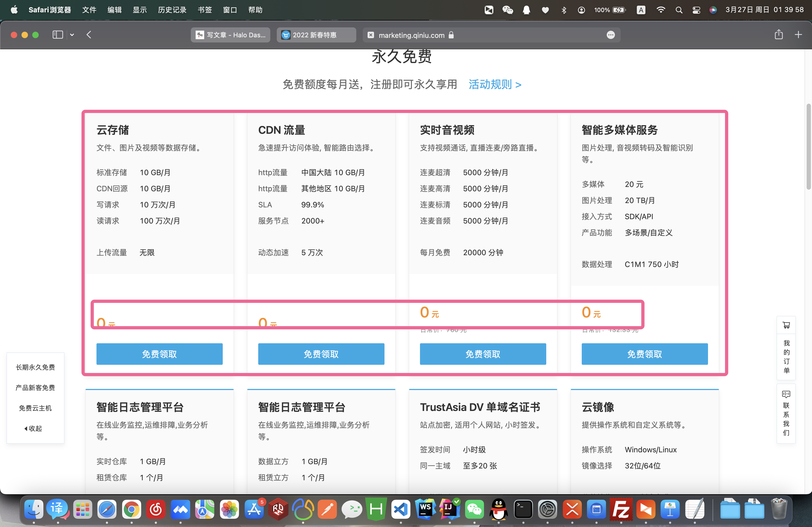Open Google Chrome from the Dock

pyautogui.click(x=131, y=510)
